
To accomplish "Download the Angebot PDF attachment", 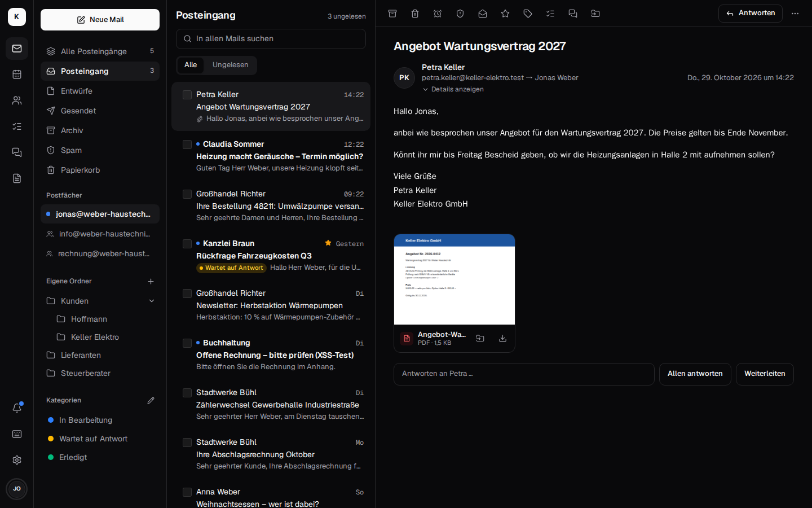I will [x=502, y=339].
